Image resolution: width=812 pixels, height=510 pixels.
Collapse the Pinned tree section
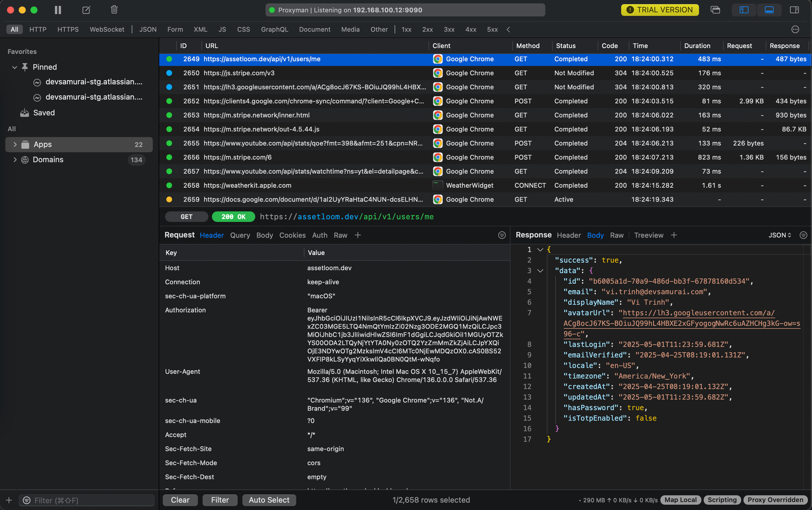[14, 67]
